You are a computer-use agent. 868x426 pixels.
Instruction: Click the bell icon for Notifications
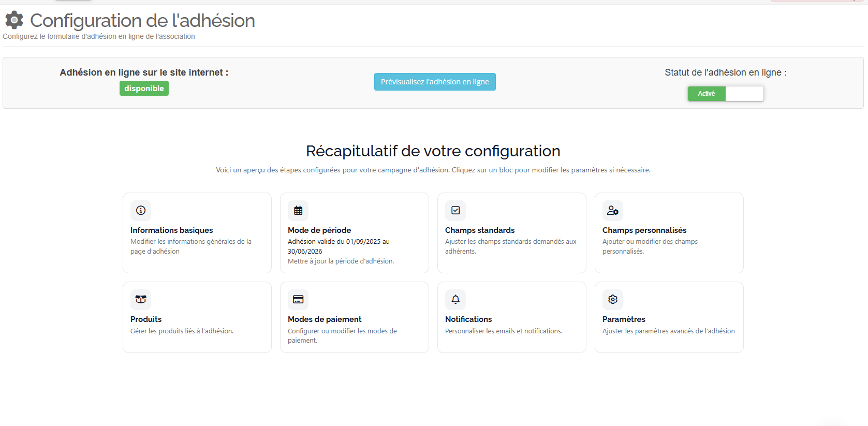click(x=455, y=299)
